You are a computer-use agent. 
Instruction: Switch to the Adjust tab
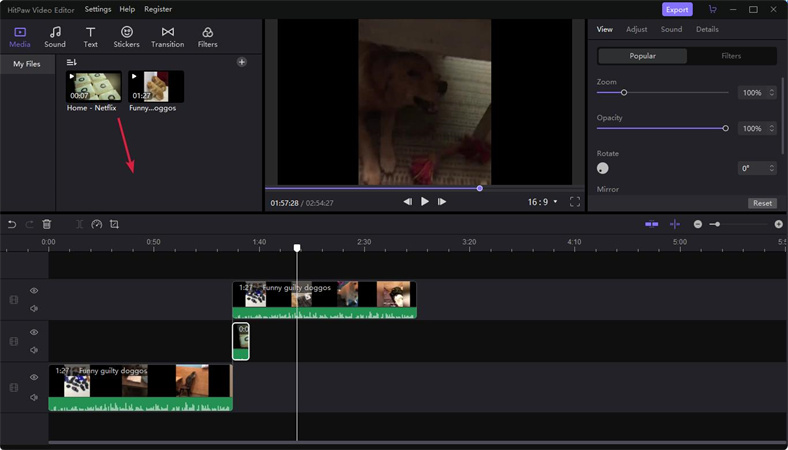(x=636, y=30)
